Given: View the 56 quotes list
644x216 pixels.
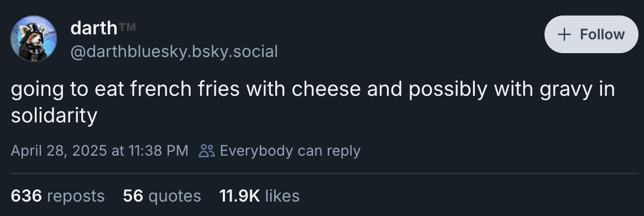Looking at the screenshot, I should (x=162, y=196).
